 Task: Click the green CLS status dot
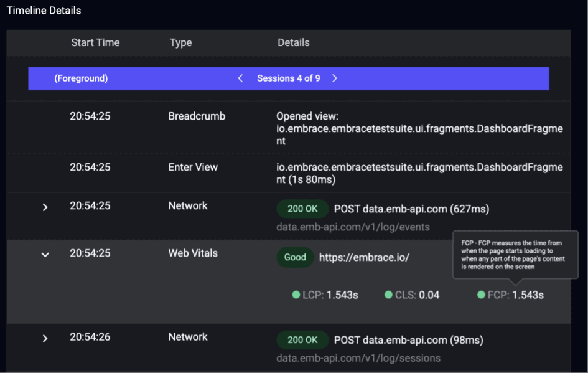[x=388, y=295]
